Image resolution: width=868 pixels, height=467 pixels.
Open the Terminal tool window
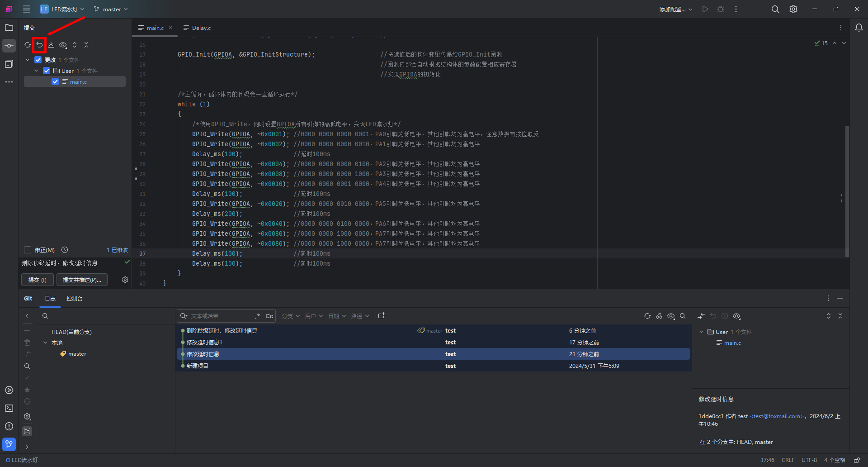coord(9,408)
